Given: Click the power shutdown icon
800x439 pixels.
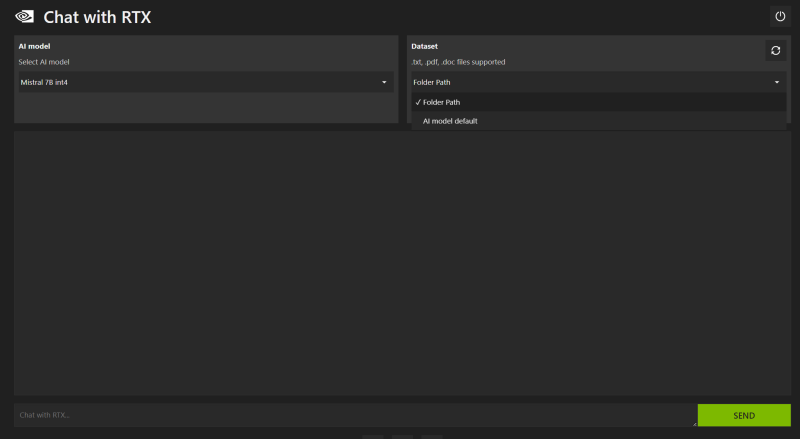Looking at the screenshot, I should [780, 16].
